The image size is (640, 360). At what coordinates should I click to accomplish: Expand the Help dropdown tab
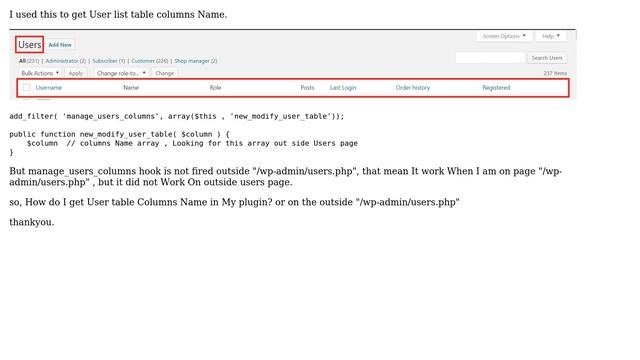pyautogui.click(x=551, y=36)
